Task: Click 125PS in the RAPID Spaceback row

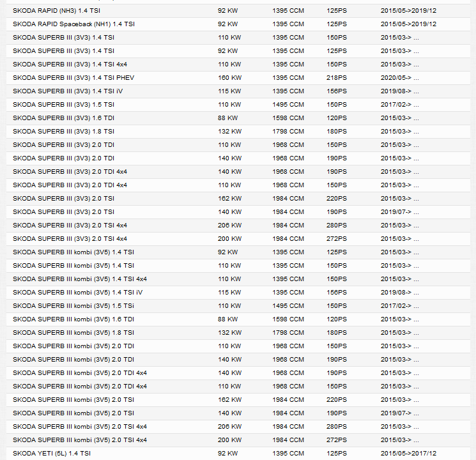Action: click(337, 24)
